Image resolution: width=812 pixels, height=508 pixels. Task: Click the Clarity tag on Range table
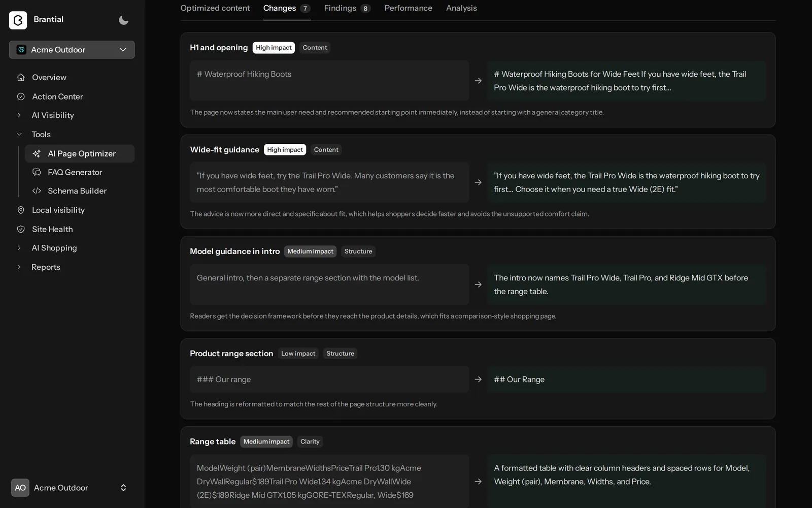310,441
